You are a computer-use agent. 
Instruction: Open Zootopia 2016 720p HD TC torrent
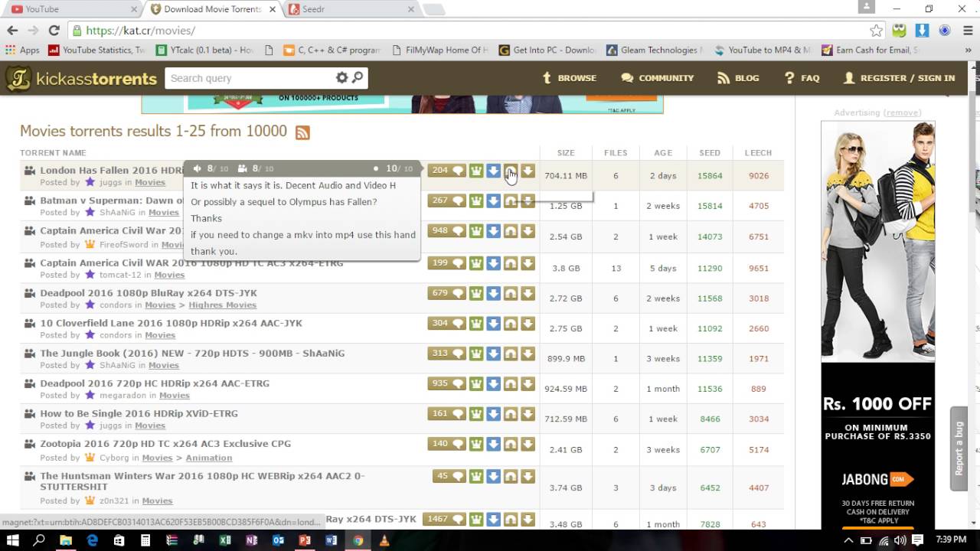point(165,444)
